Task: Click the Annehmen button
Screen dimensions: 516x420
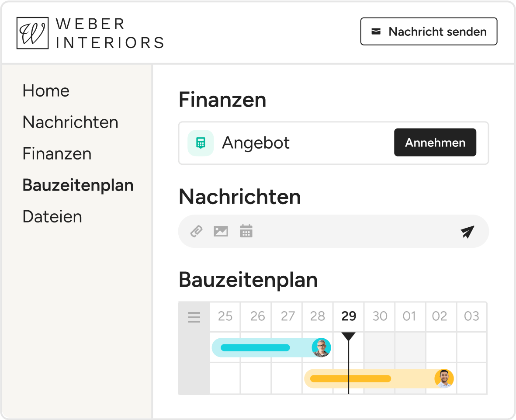Action: (x=435, y=142)
